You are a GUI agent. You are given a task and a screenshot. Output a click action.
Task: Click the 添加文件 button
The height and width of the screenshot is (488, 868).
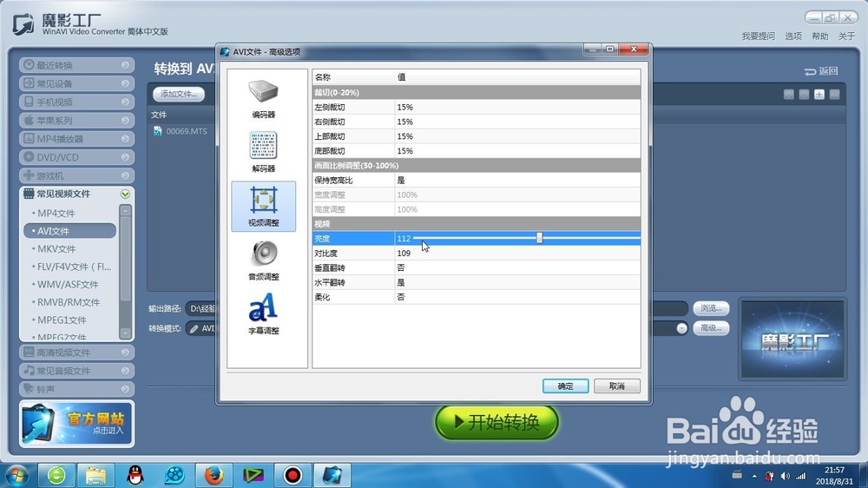[178, 94]
